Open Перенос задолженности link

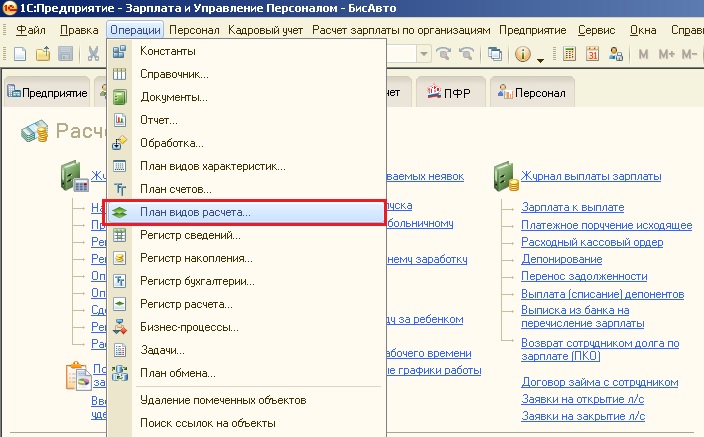[x=584, y=276]
